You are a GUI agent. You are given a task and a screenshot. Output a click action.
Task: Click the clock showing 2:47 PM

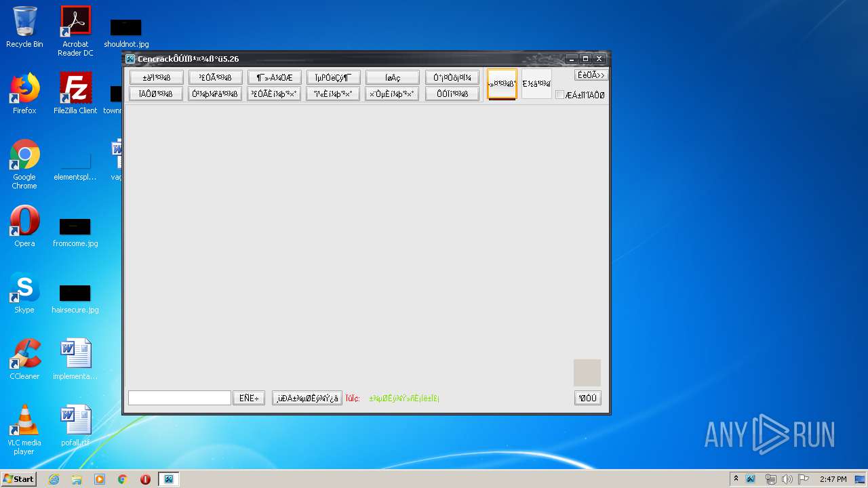click(x=833, y=479)
